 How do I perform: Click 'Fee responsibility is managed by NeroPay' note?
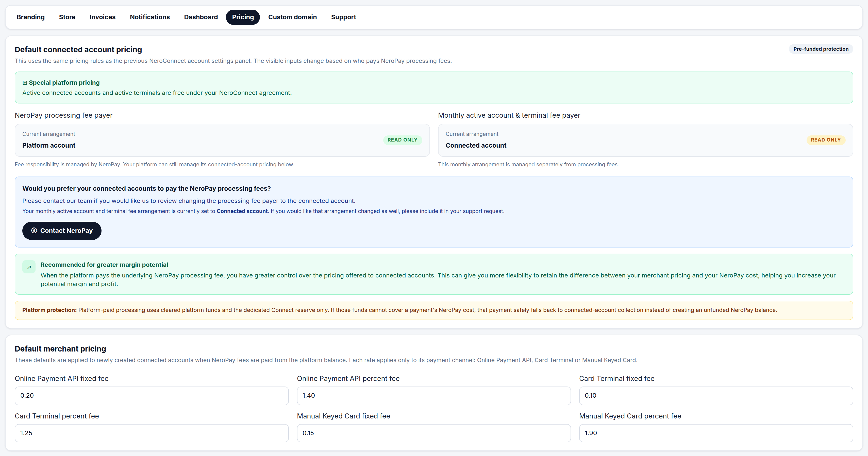[x=154, y=165]
